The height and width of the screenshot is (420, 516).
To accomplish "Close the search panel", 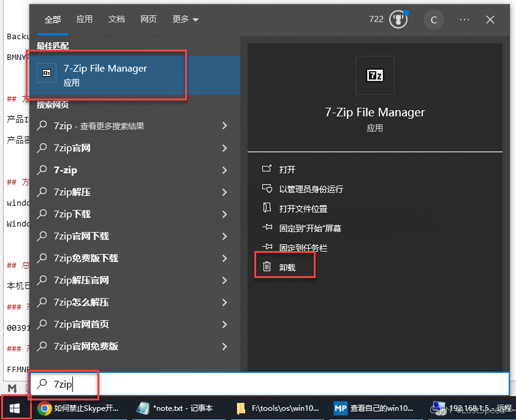I will pyautogui.click(x=490, y=20).
